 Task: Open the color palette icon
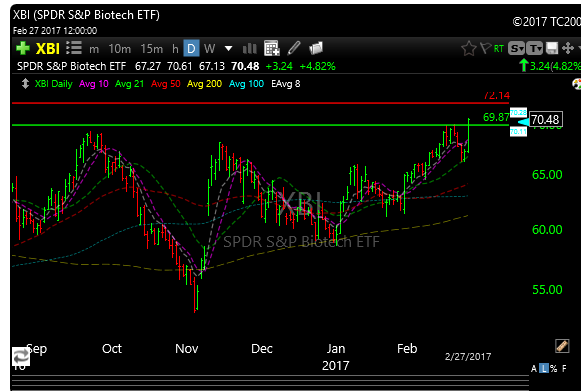[577, 84]
